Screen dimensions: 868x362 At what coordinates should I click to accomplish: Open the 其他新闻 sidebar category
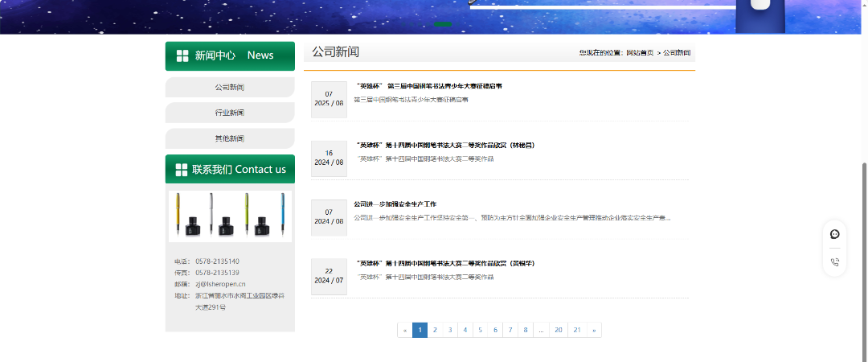coord(230,138)
